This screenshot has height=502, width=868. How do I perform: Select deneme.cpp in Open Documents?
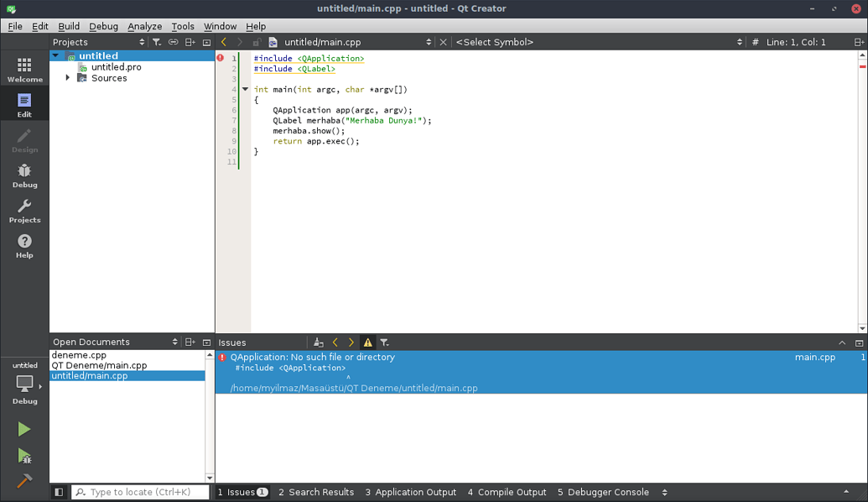click(x=79, y=355)
